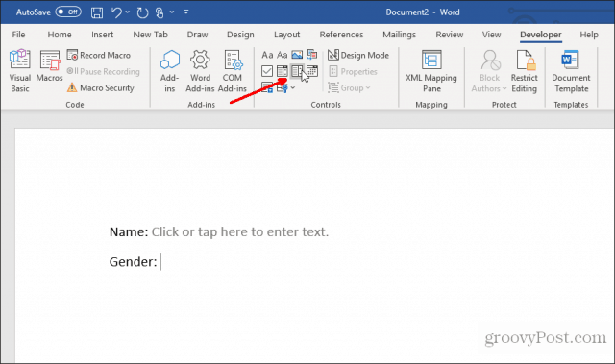615x364 pixels.
Task: Insert a Combo Box content control
Action: click(282, 71)
